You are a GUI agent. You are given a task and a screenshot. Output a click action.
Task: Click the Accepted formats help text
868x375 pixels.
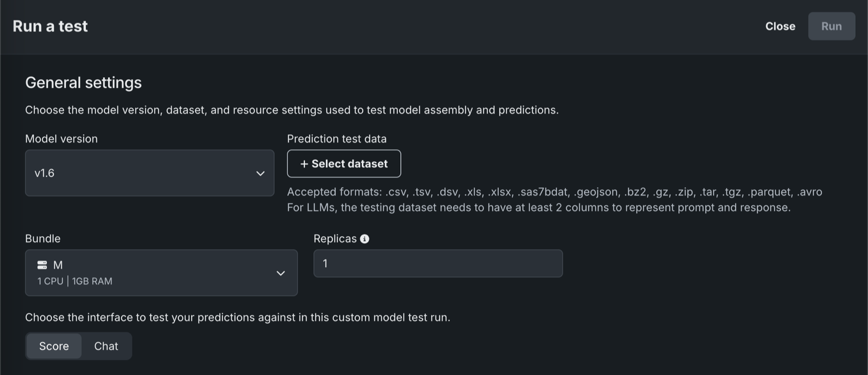click(554, 192)
